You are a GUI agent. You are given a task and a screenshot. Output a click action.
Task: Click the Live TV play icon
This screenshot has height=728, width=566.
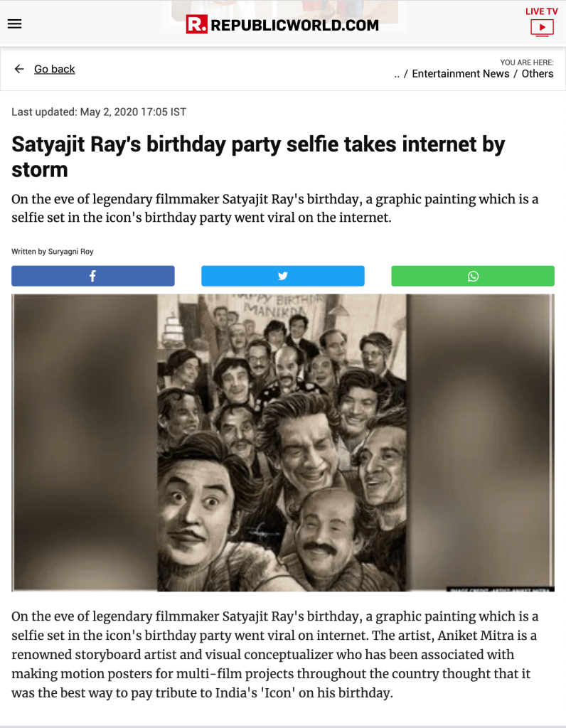tap(542, 28)
